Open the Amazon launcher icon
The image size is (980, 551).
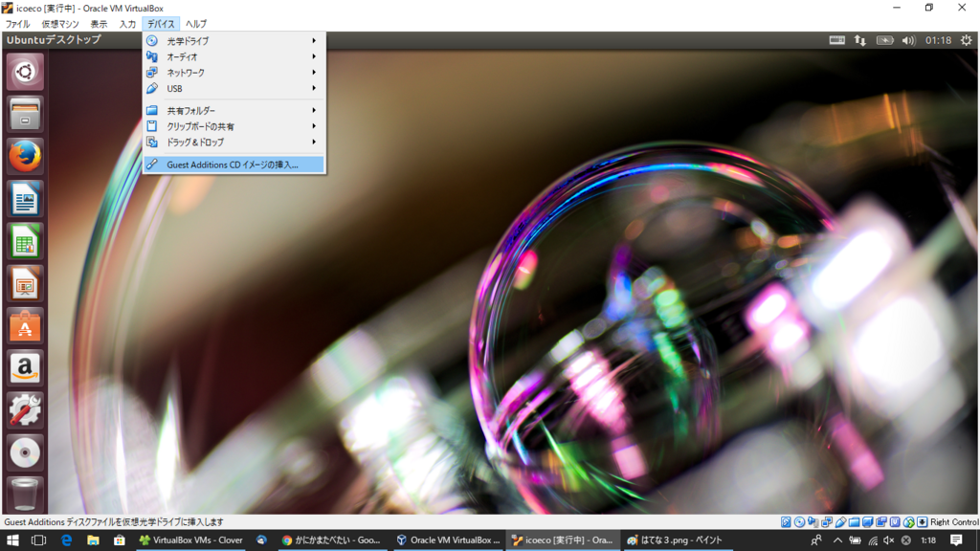point(25,368)
